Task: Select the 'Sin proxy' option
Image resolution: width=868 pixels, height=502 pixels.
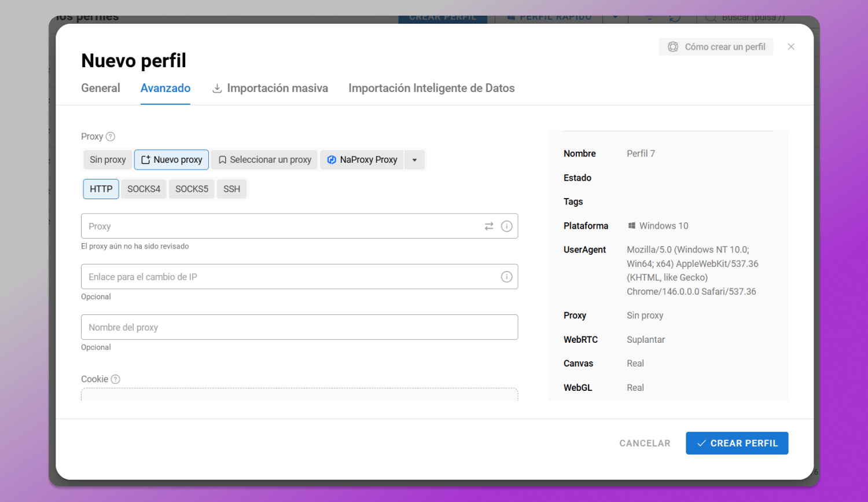Action: [x=108, y=160]
